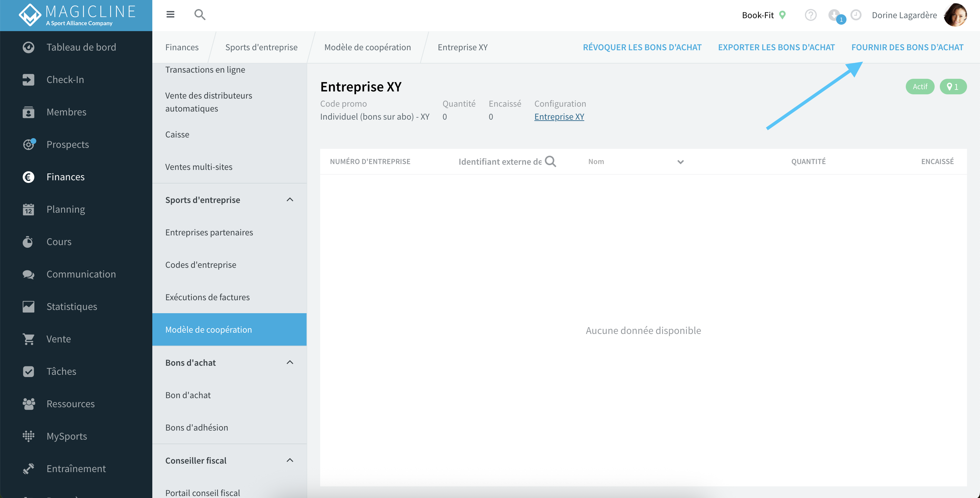Click FOURNIR DES BONS D'ACHAT

tap(907, 47)
